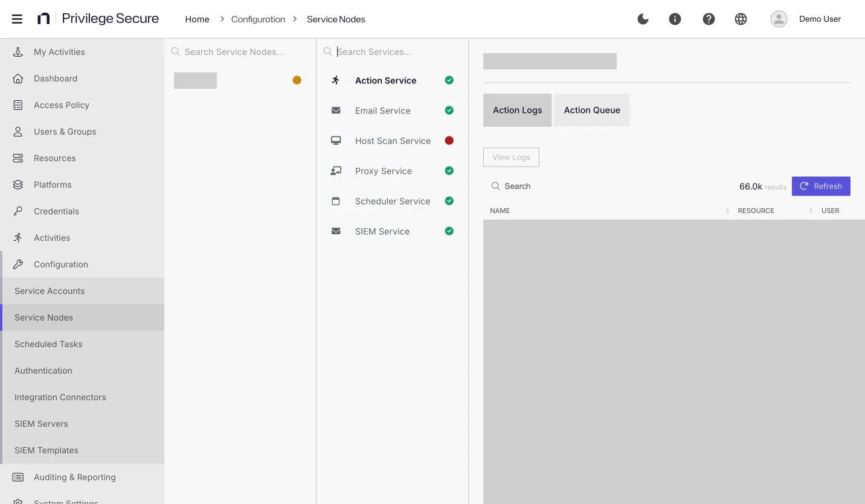
Task: Click the Configuration wrench icon
Action: click(x=18, y=264)
